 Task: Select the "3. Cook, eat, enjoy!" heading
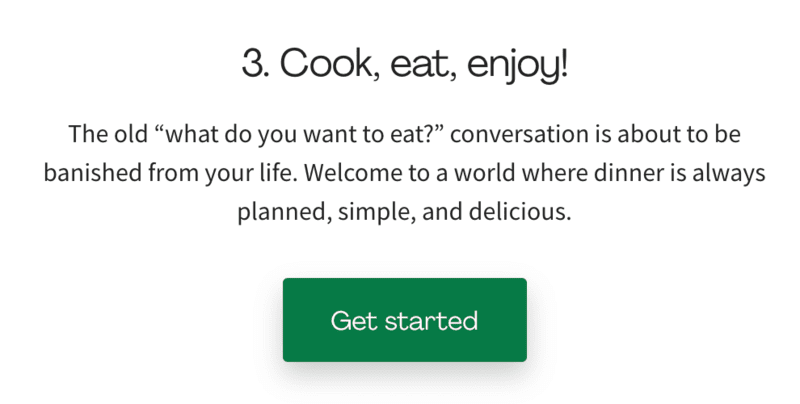[404, 65]
